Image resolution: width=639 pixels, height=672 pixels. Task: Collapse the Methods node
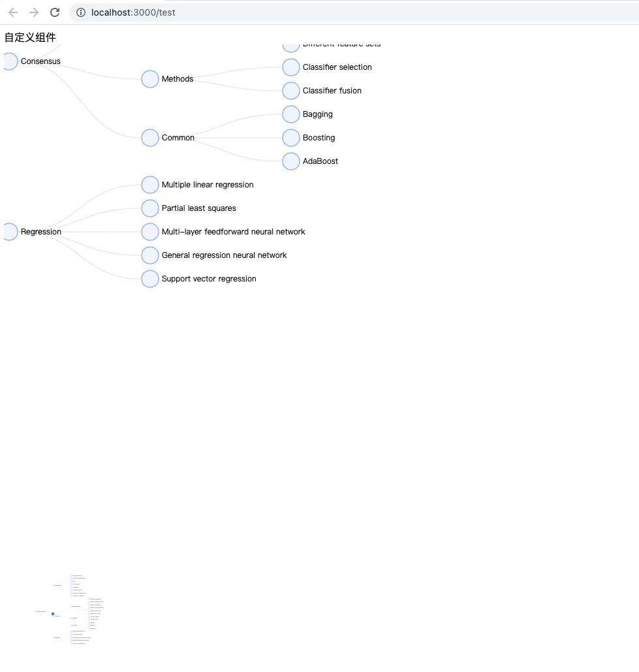coord(149,78)
